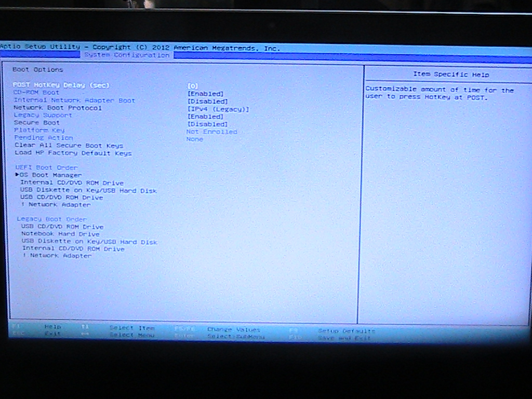Toggle Secure Boot Disabled setting
The image size is (532, 399).
(x=207, y=125)
